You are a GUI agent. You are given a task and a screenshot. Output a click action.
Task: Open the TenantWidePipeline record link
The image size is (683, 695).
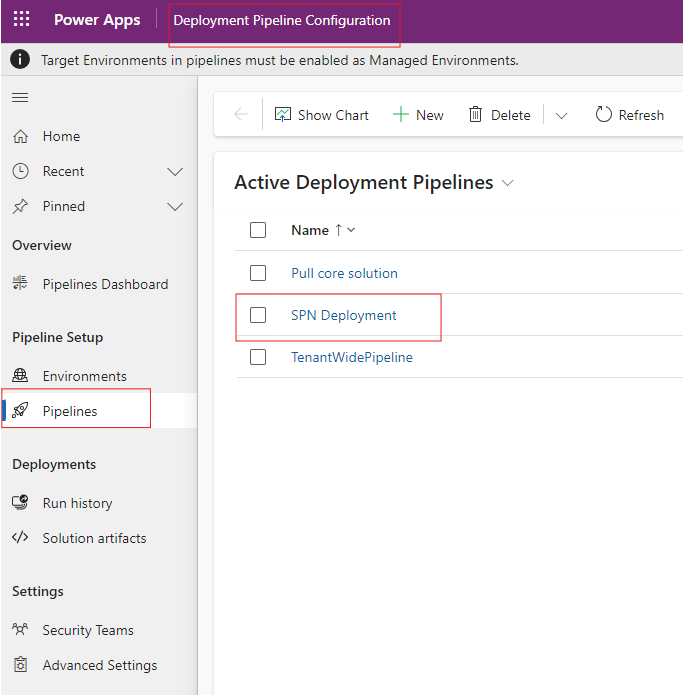pos(351,357)
